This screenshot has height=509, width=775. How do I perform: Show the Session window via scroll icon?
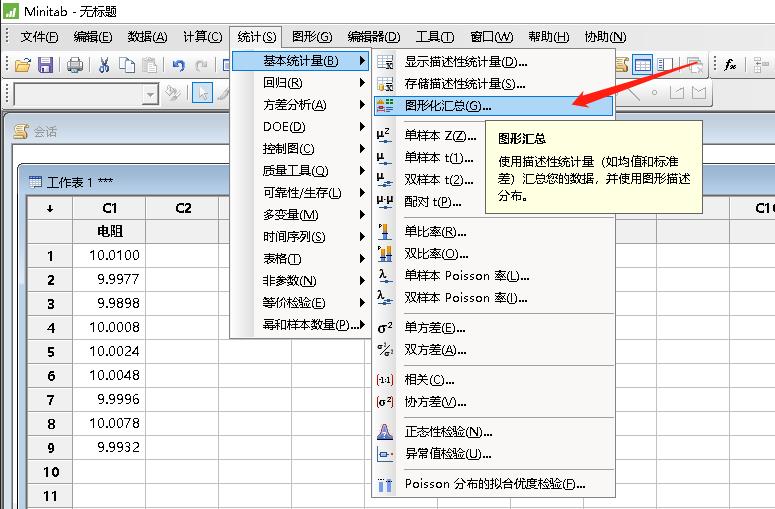(621, 65)
